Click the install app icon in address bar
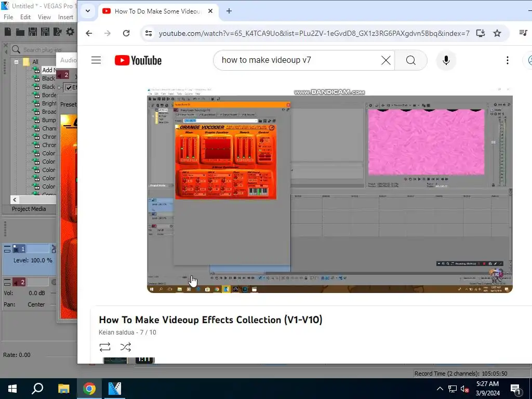The width and height of the screenshot is (532, 399). point(481,33)
